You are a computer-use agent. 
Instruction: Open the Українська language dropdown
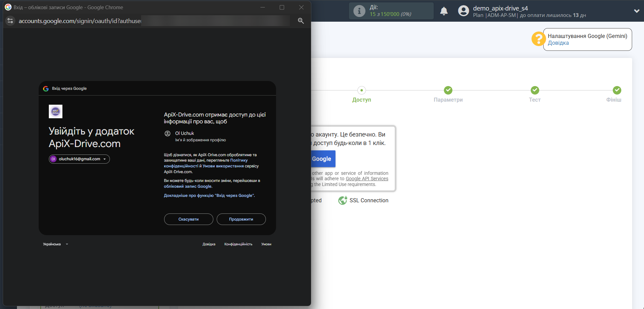point(55,244)
